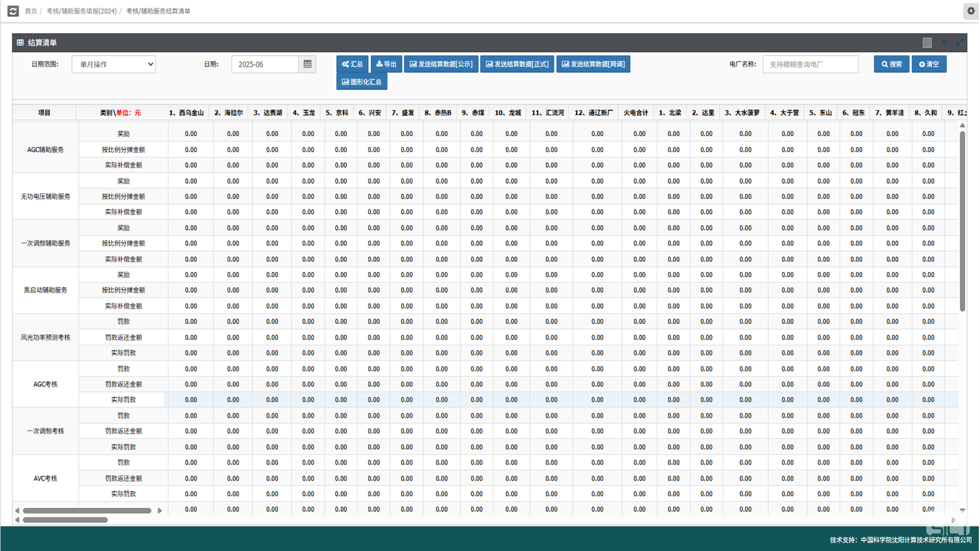The width and height of the screenshot is (980, 551).
Task: Open 考核/辅助服务填报(2024) breadcrumb item
Action: (x=82, y=11)
